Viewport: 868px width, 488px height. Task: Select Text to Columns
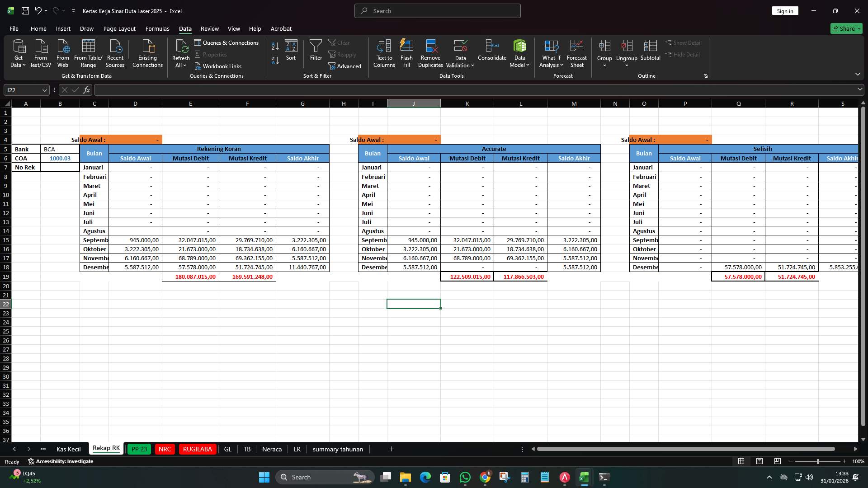pyautogui.click(x=384, y=53)
